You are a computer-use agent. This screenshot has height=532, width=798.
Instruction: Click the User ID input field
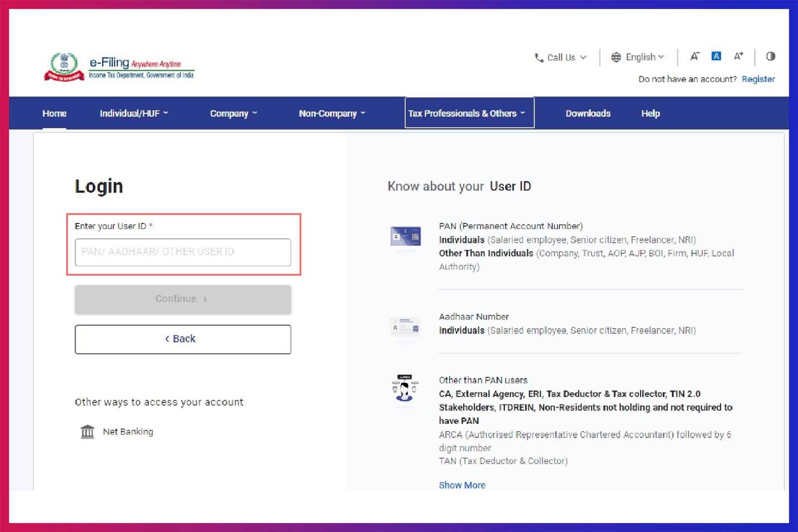(183, 252)
